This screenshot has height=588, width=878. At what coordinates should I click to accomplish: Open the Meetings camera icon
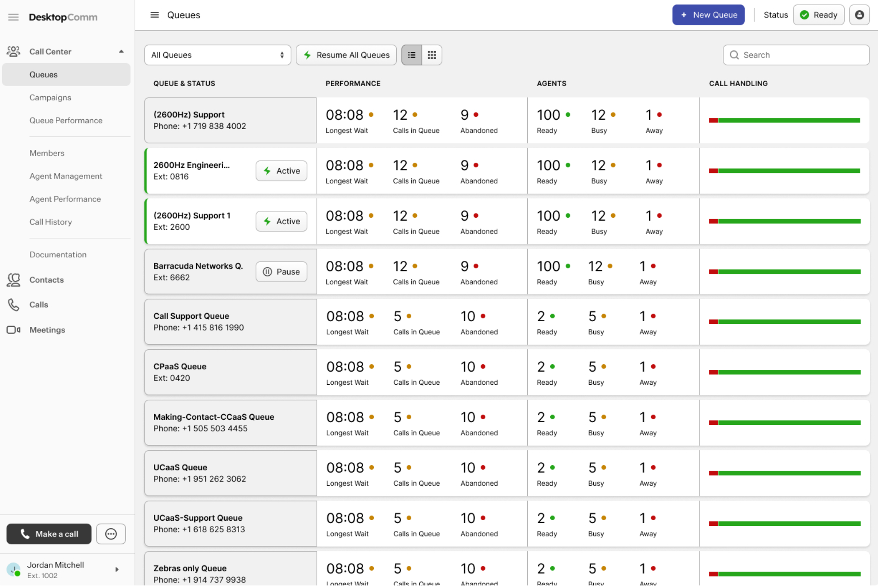pyautogui.click(x=13, y=330)
